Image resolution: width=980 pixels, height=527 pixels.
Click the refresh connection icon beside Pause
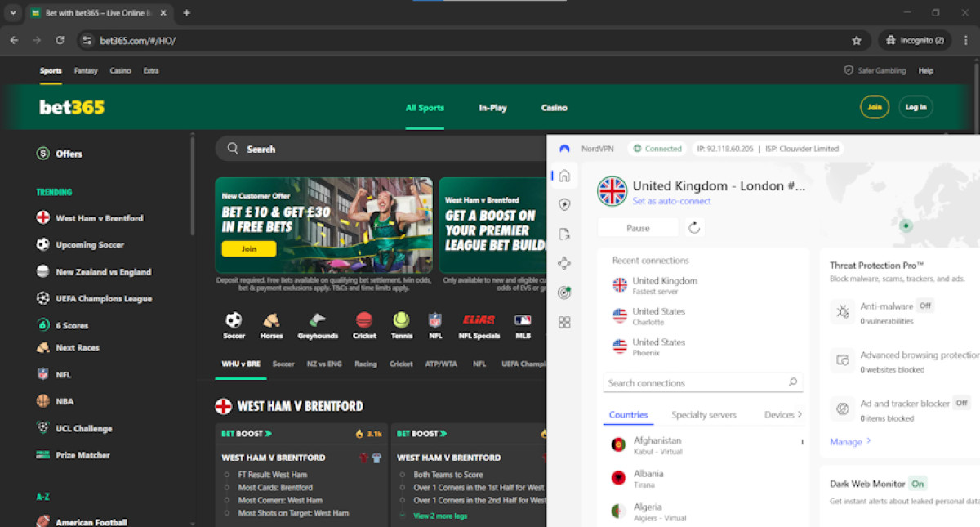pyautogui.click(x=694, y=228)
